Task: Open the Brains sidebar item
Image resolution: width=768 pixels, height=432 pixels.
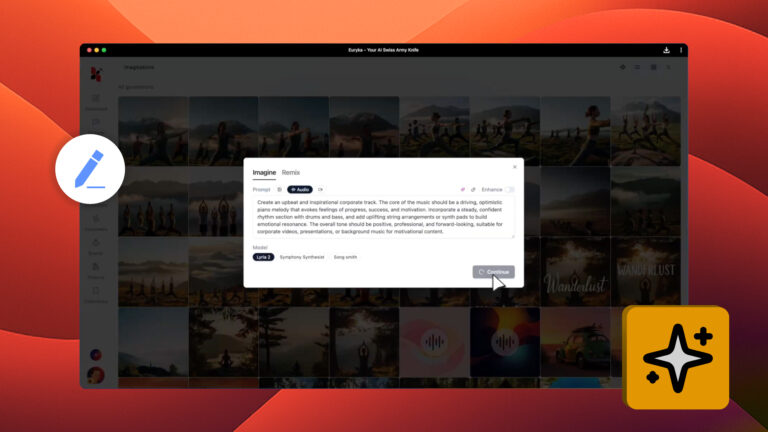Action: [x=96, y=246]
